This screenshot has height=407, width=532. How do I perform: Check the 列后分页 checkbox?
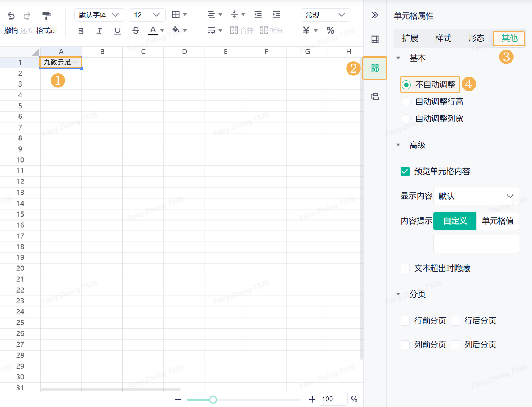[455, 345]
